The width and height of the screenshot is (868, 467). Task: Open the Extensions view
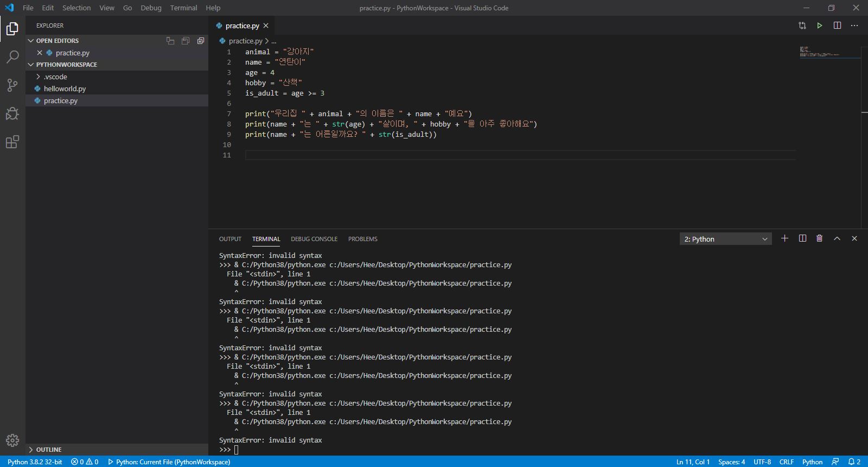tap(12, 142)
